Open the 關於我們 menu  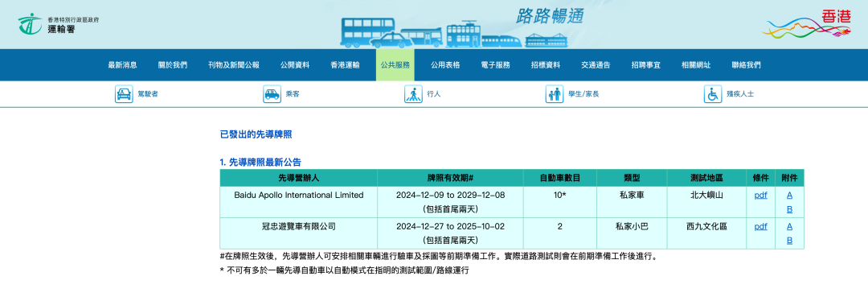[173, 65]
